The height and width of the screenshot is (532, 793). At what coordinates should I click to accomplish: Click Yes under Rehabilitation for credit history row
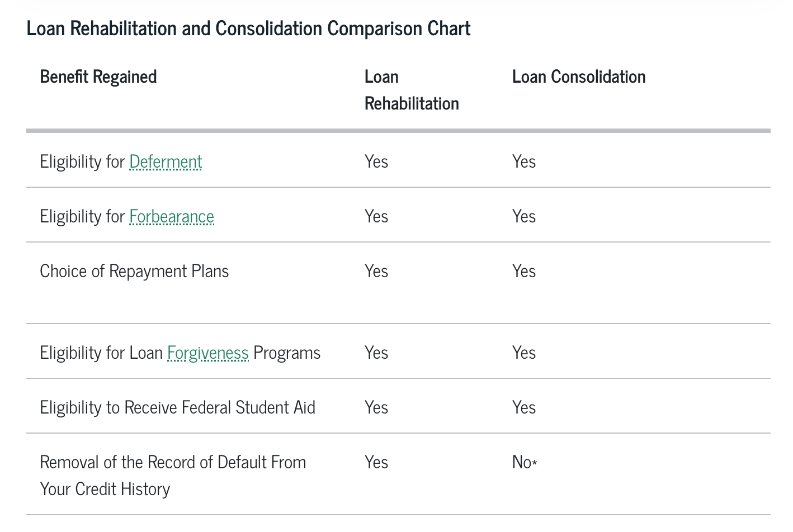coord(376,463)
